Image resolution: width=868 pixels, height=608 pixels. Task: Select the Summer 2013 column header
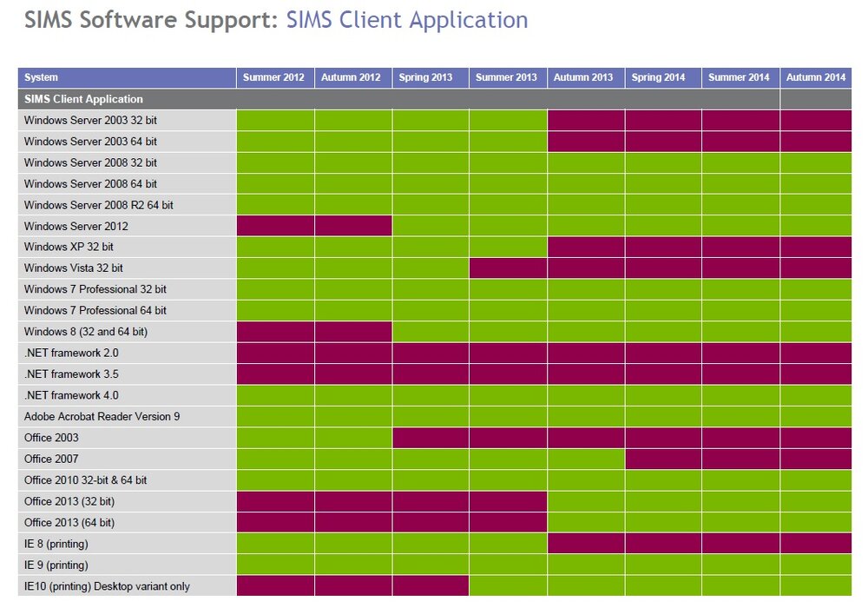[x=507, y=77]
